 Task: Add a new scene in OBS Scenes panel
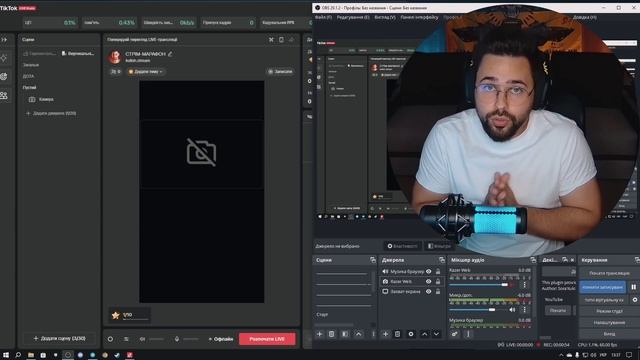pos(320,334)
